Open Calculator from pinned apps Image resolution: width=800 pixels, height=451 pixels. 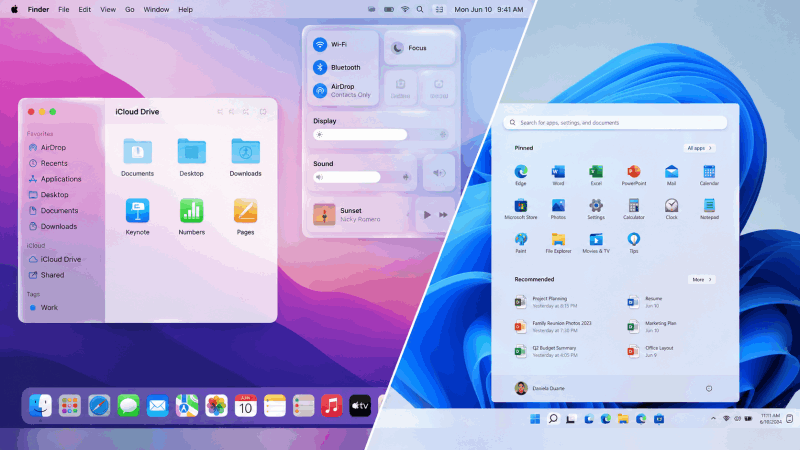[634, 209]
